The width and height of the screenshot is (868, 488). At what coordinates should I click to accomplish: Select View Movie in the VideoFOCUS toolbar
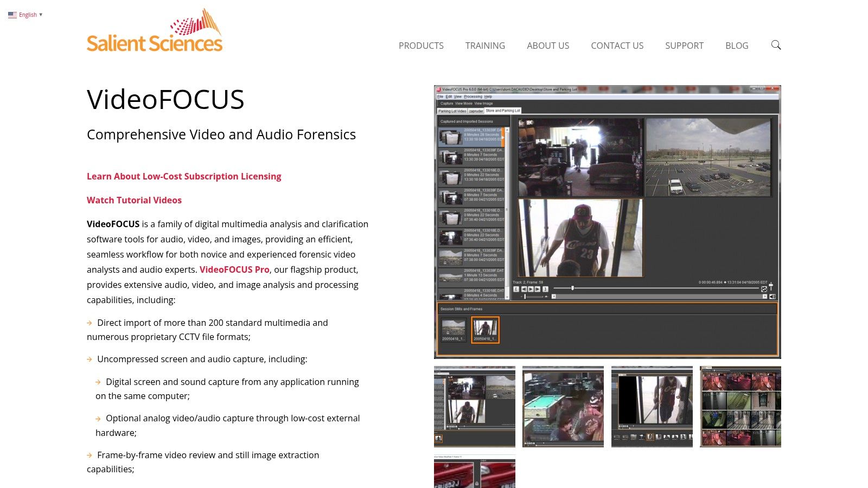[x=464, y=103]
